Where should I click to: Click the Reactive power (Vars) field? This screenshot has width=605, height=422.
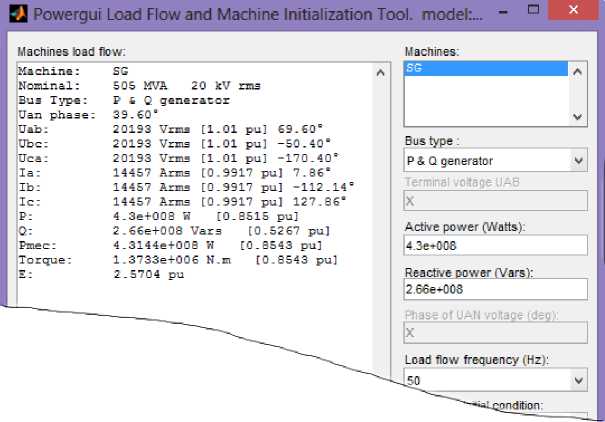point(495,289)
